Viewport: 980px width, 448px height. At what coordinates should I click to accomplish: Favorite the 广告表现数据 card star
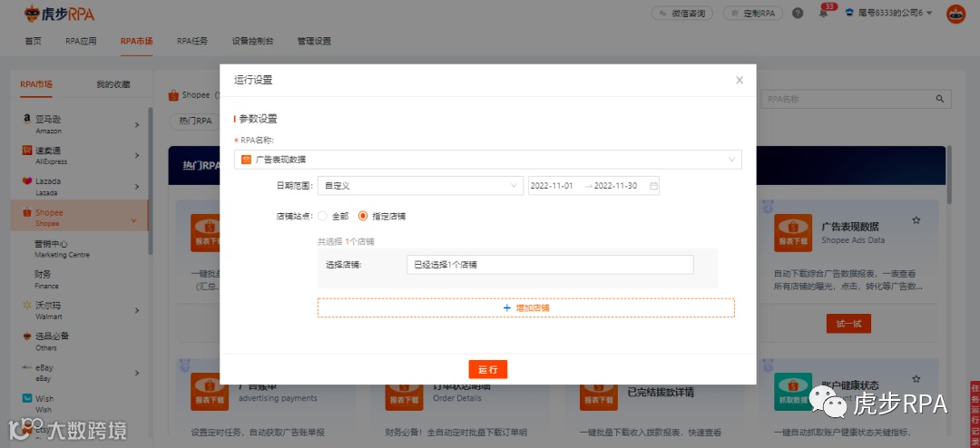pos(916,220)
